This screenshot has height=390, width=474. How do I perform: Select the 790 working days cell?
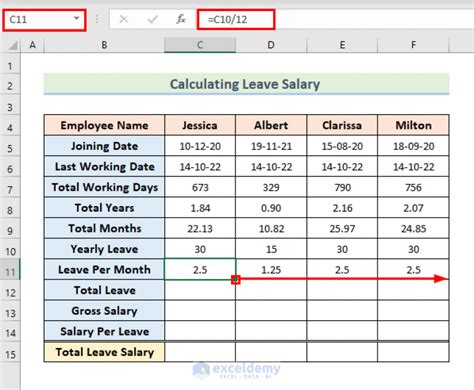pyautogui.click(x=342, y=187)
